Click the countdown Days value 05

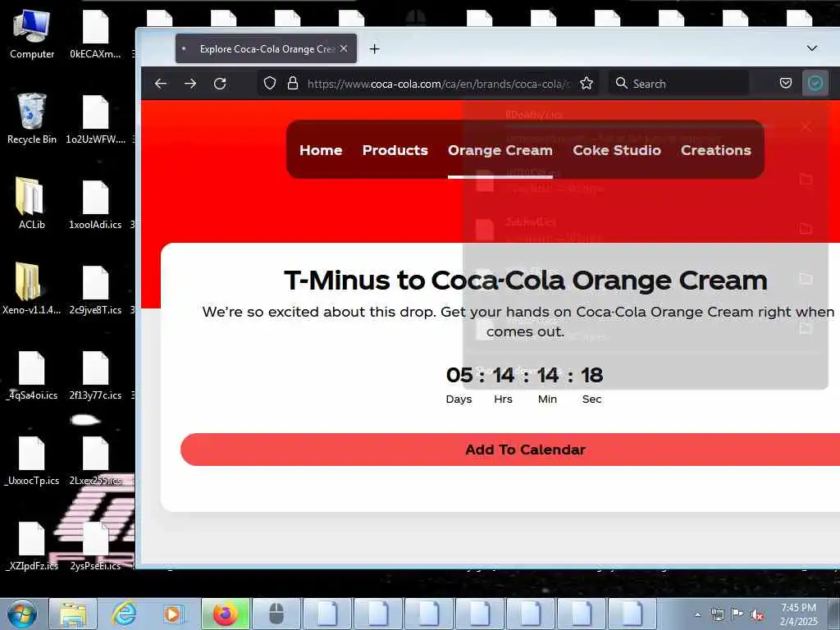pos(459,375)
